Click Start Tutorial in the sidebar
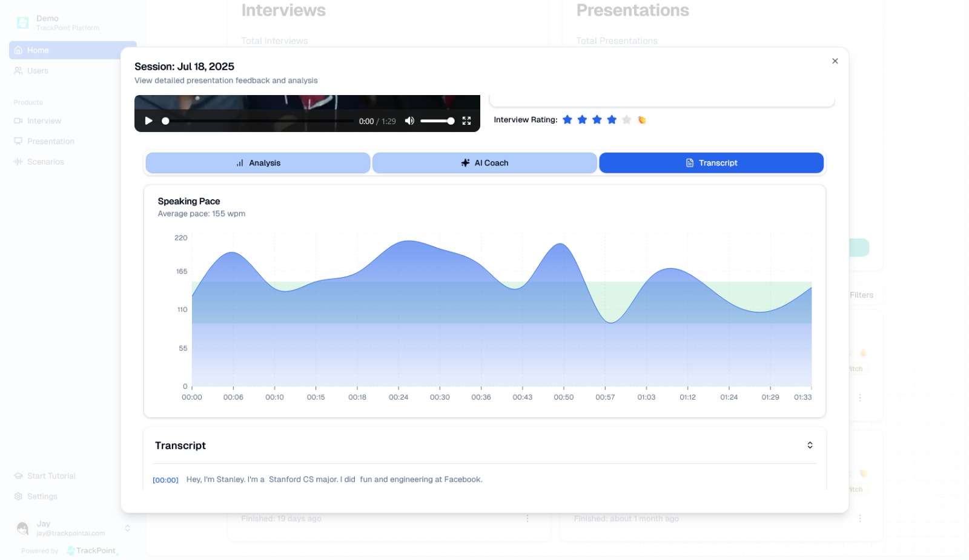969x560 pixels. pyautogui.click(x=51, y=476)
